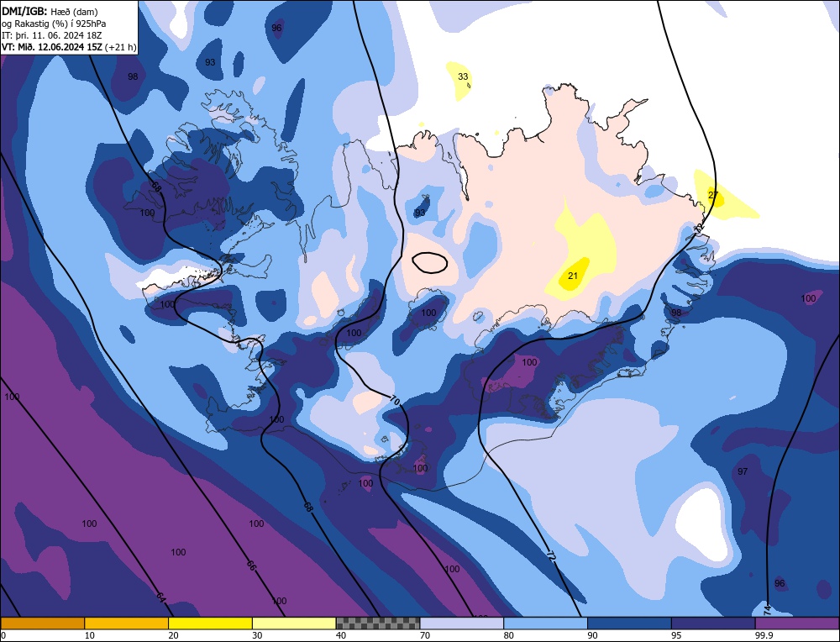Select the text "og Rakastig (%) í 925hPa"
Image resolution: width=840 pixels, height=642 pixels.
point(54,24)
